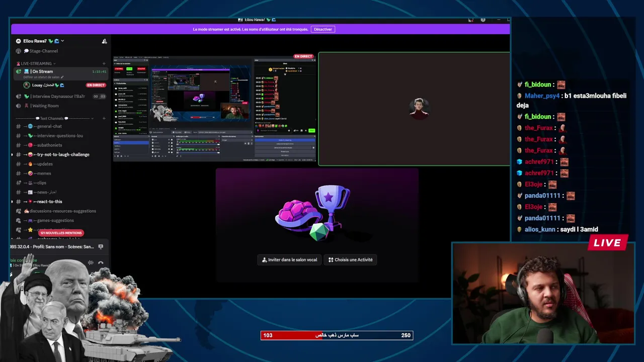Click the 'alios_kunn : saydi l 3amid' chat message
The image size is (644, 362).
pos(557,229)
